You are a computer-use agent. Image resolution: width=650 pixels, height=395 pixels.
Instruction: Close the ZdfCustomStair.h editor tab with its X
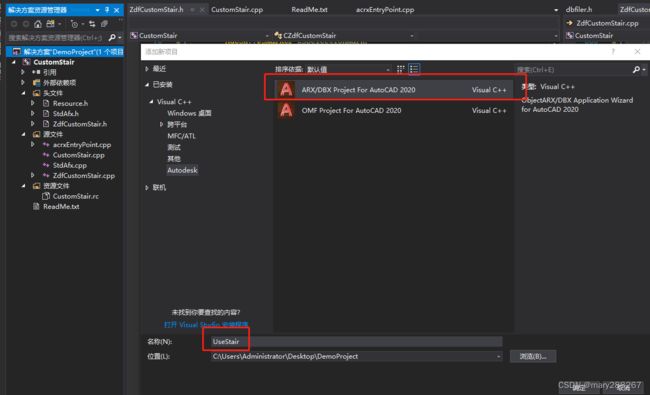pyautogui.click(x=202, y=10)
